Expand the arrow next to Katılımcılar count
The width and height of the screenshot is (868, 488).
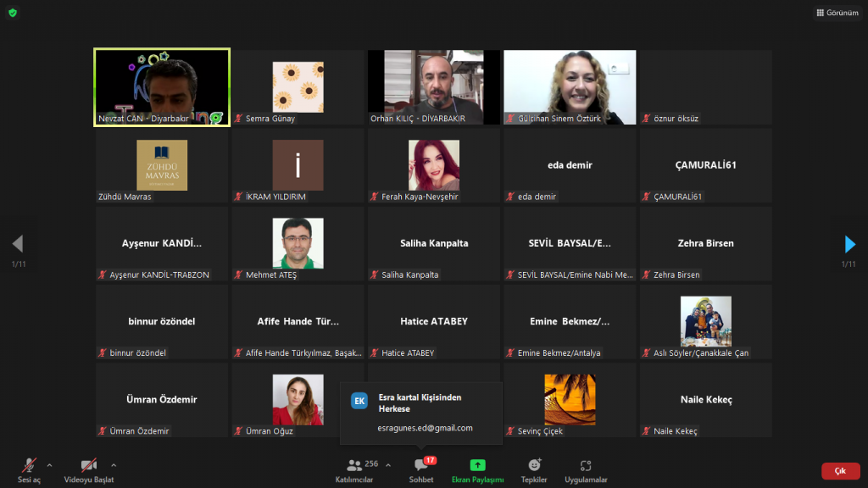pyautogui.click(x=388, y=465)
